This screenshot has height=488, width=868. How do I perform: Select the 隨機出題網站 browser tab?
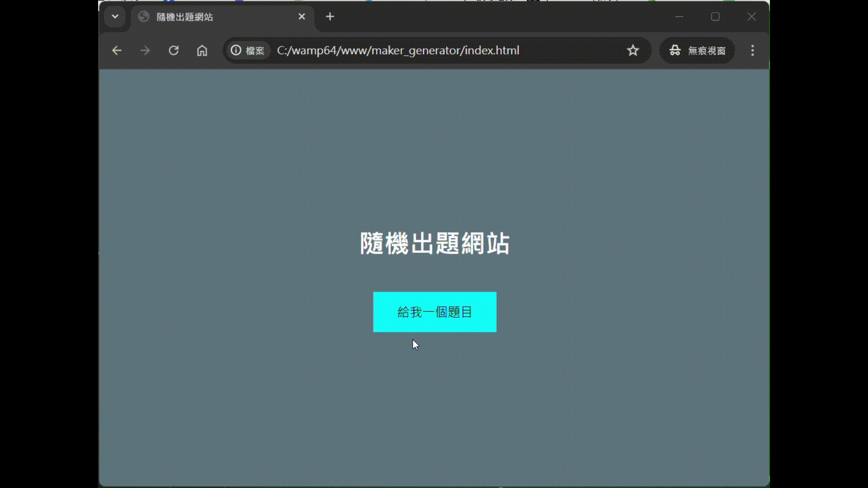tap(222, 17)
